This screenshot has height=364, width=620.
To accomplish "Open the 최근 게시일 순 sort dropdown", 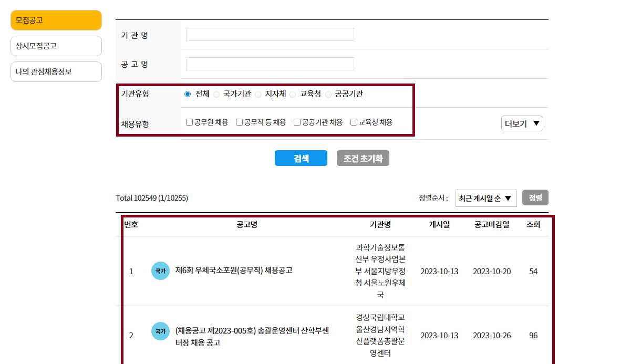I will coord(485,197).
